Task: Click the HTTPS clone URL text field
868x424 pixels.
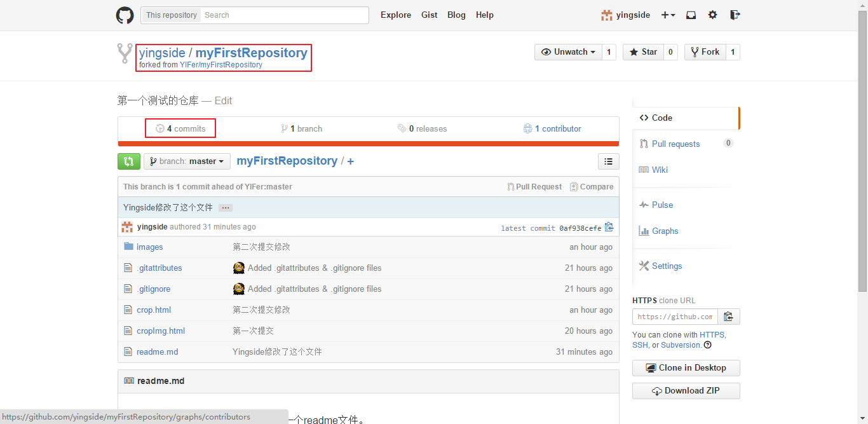Action: [x=675, y=317]
